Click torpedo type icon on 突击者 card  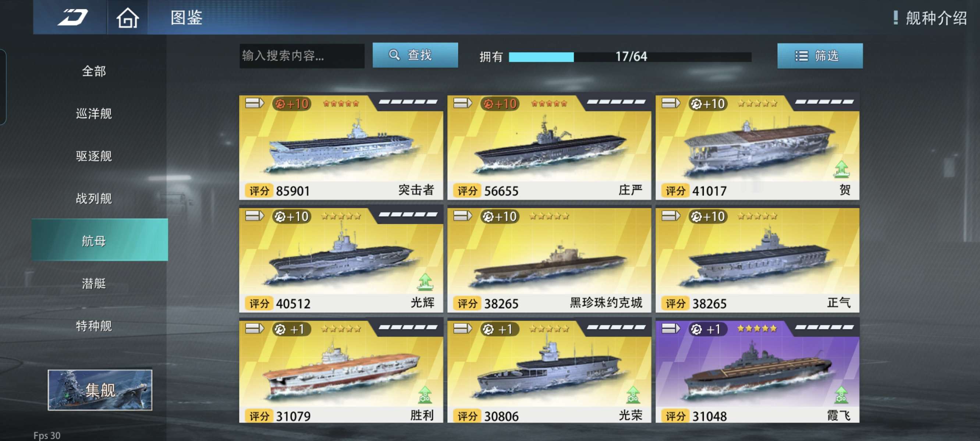click(x=255, y=103)
